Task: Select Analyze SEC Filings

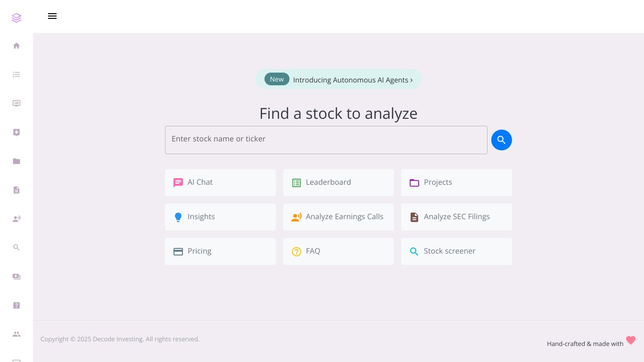Action: click(456, 217)
